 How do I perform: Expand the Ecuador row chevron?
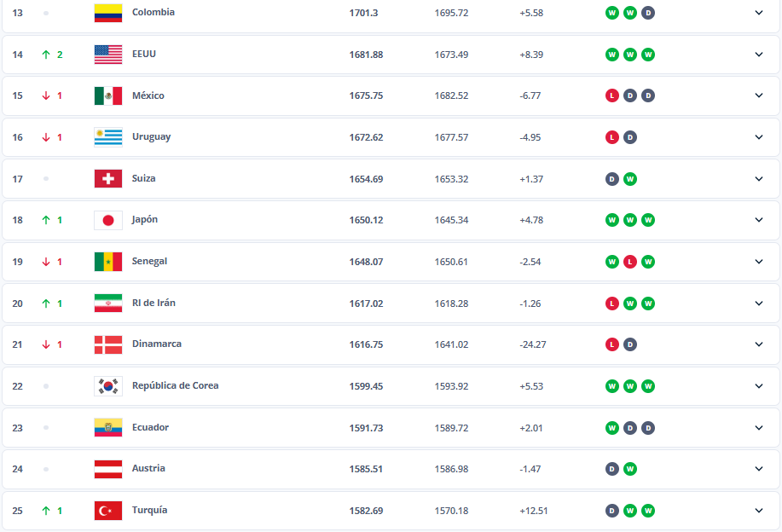pyautogui.click(x=758, y=427)
